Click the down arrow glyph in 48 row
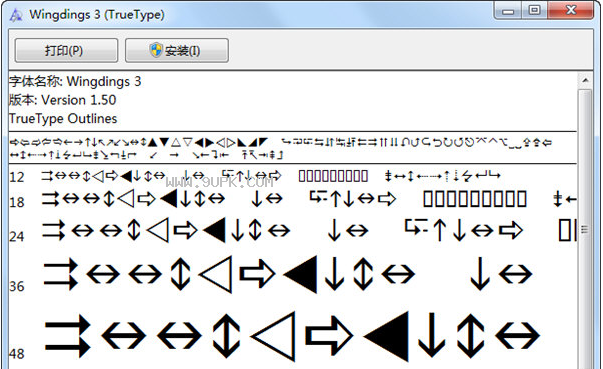Viewport: 603px width, 369px height. pyautogui.click(x=432, y=335)
